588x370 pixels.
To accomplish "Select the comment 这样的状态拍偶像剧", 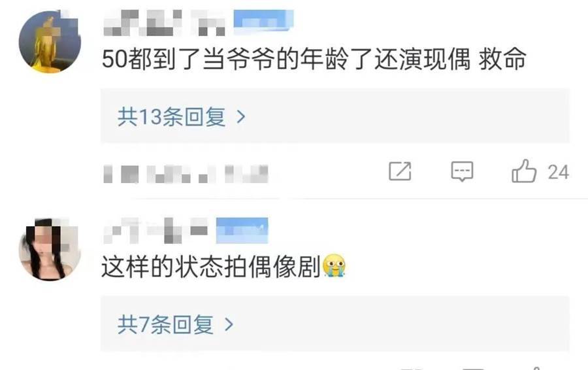I will click(x=211, y=267).
